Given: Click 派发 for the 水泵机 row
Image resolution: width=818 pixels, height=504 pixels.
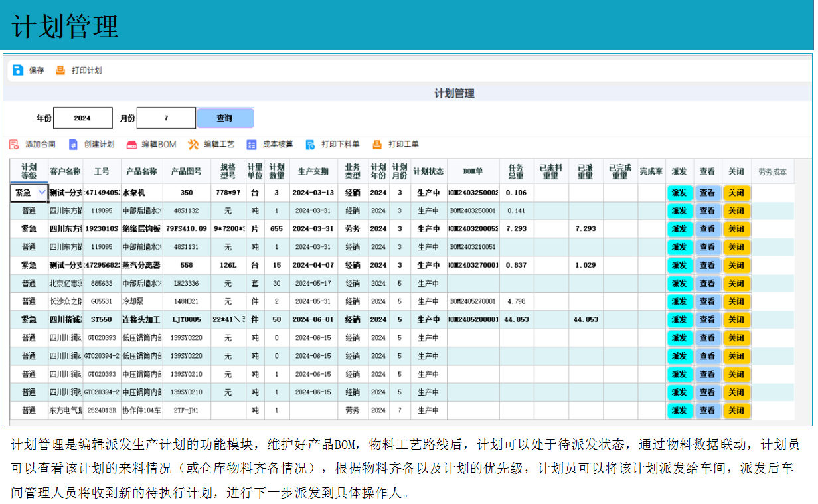Looking at the screenshot, I should (x=679, y=193).
